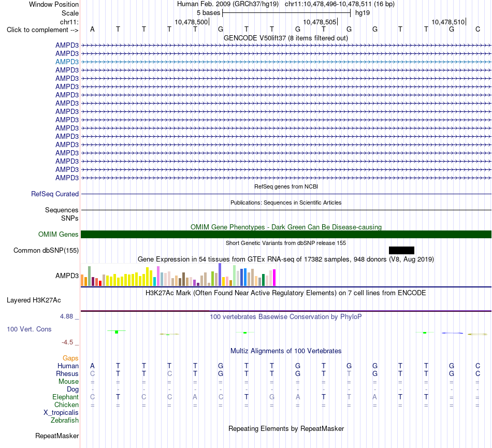
Task: Select the Mouse species label
Action: [68, 382]
